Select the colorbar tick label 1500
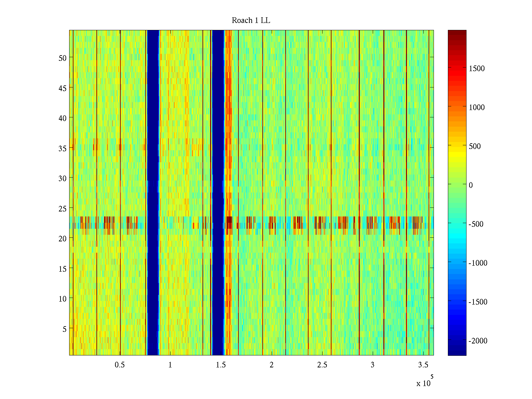The image size is (532, 399). [476, 68]
